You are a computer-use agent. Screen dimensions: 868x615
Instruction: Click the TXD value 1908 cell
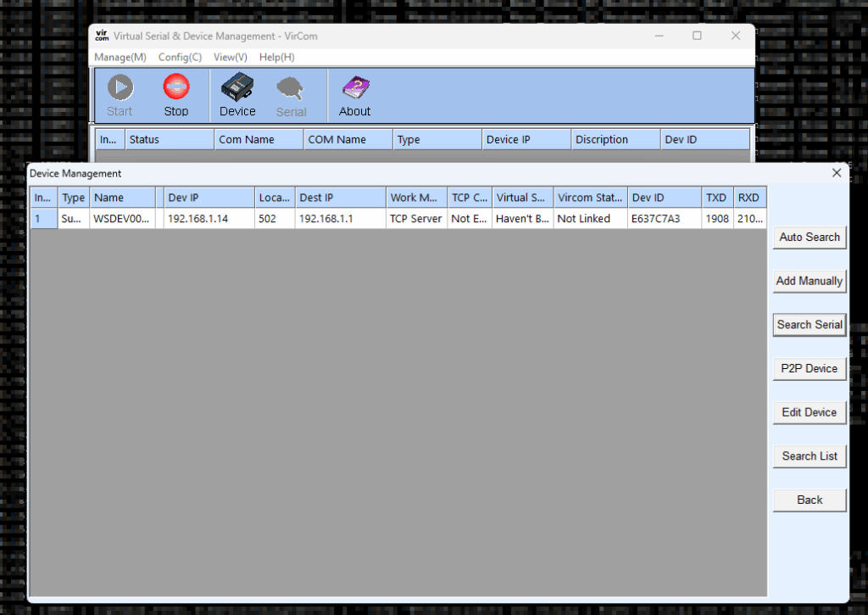point(717,219)
